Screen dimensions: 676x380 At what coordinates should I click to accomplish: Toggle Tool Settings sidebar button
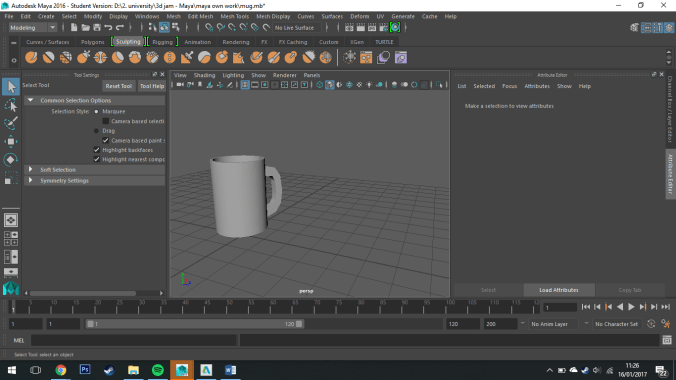point(657,28)
